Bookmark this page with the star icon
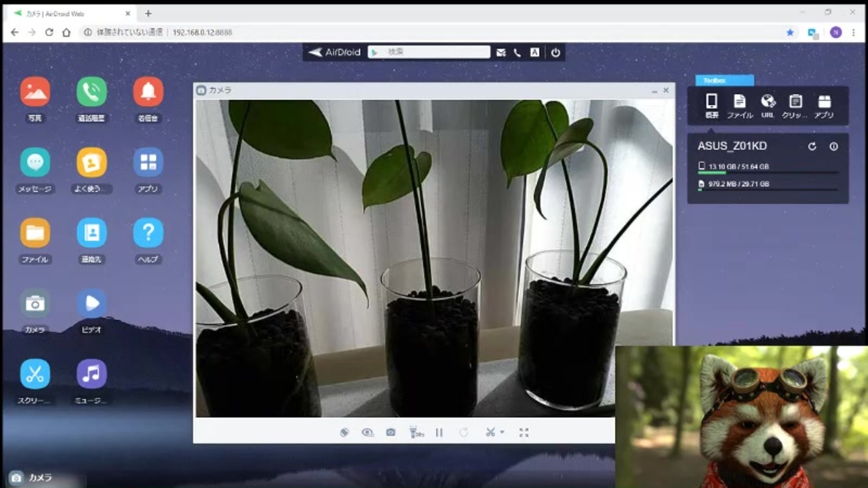This screenshot has height=488, width=868. 790,32
